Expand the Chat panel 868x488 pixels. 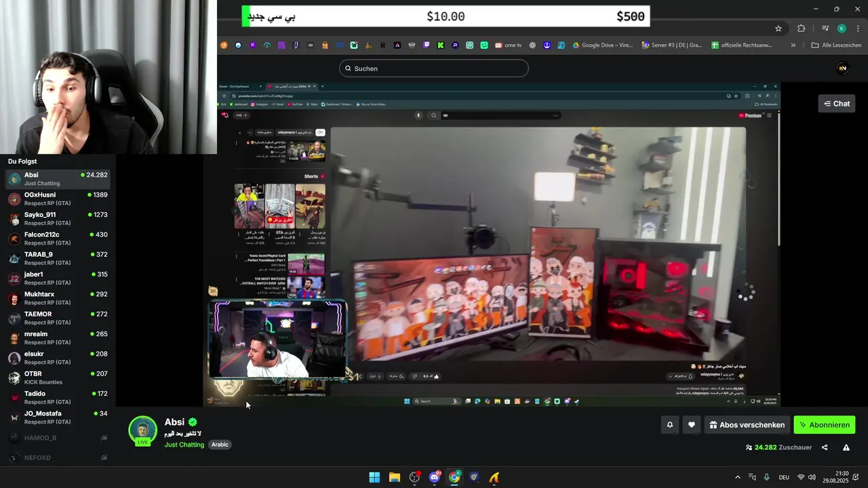pyautogui.click(x=837, y=104)
